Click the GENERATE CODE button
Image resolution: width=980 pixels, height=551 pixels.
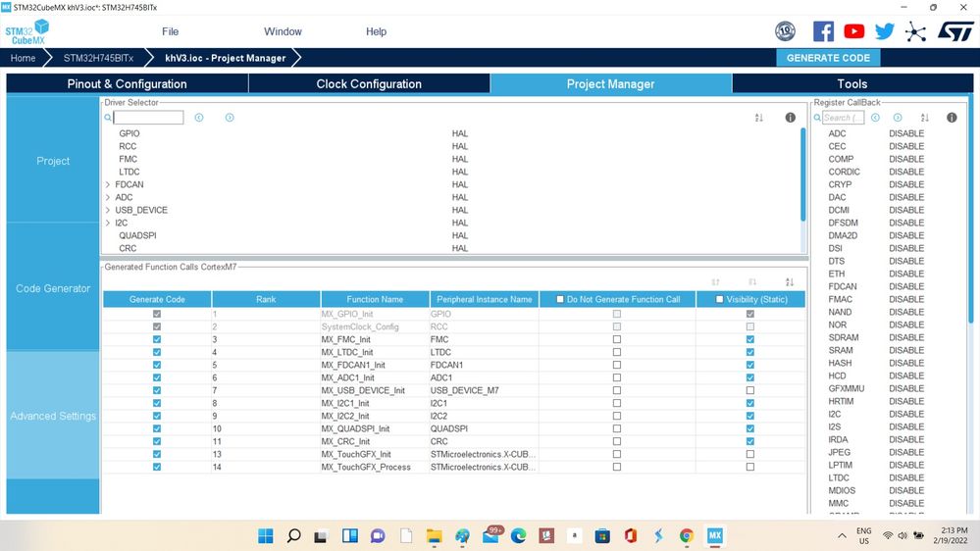[828, 58]
